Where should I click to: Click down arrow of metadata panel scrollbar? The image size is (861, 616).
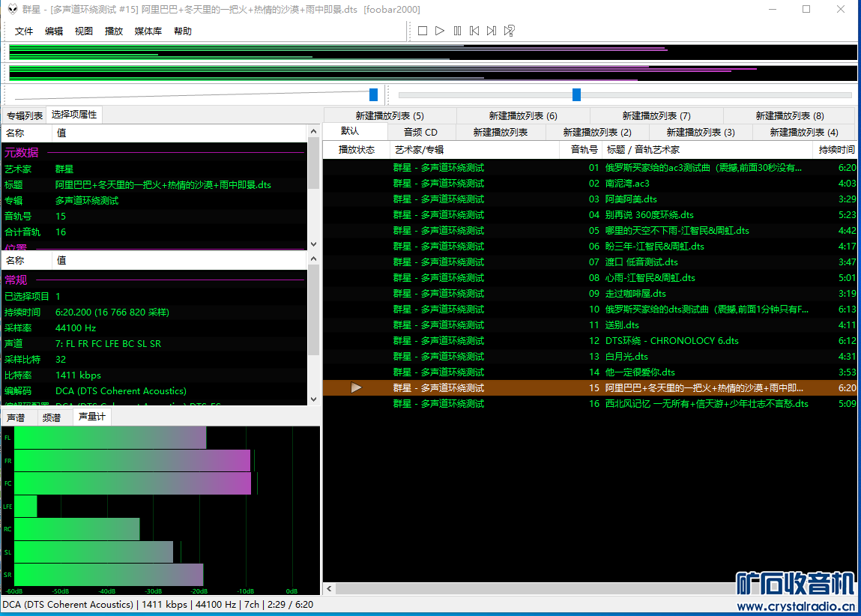click(x=313, y=244)
